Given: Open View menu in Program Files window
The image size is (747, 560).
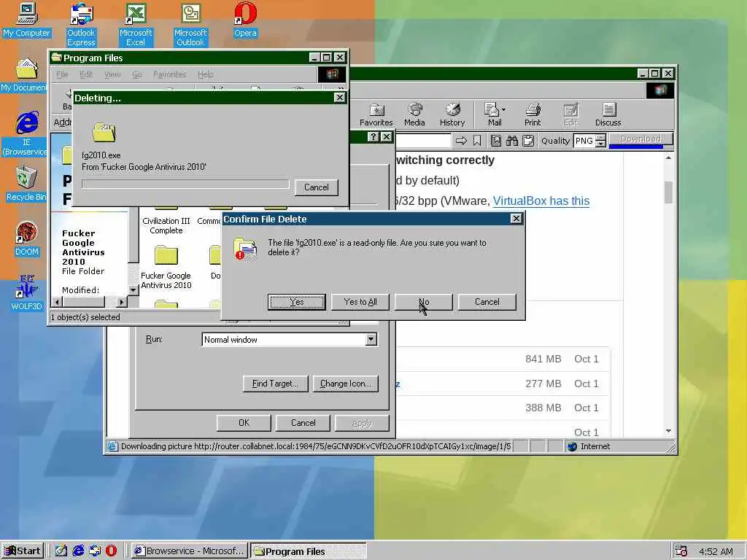Looking at the screenshot, I should 112,74.
